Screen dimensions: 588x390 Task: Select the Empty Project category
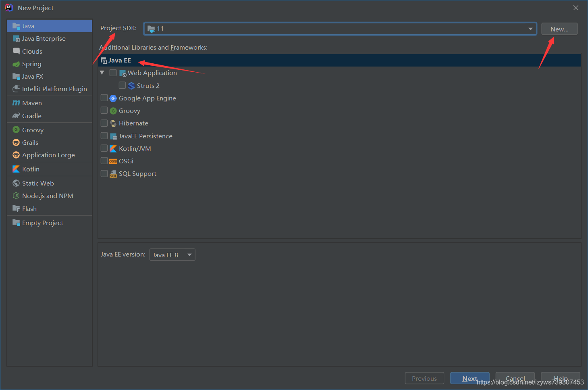coord(42,223)
